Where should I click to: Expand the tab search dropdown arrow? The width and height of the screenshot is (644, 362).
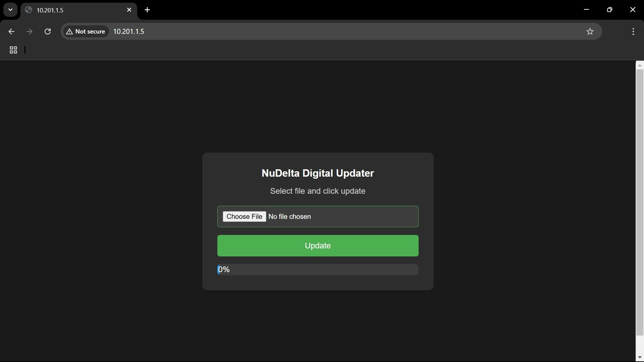[x=10, y=10]
